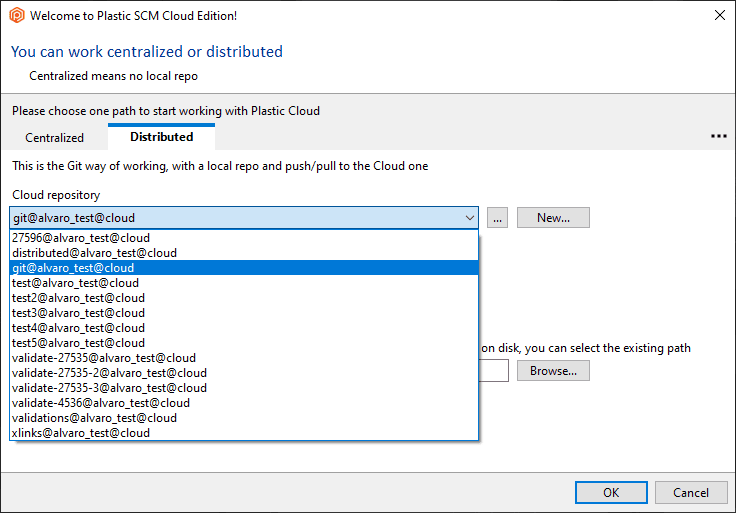Select the Distributed tab
This screenshot has height=513, width=737.
click(162, 137)
